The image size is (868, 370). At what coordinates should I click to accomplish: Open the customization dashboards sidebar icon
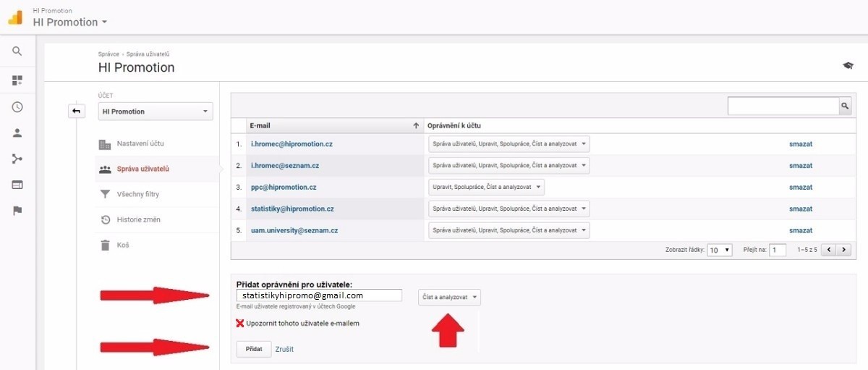17,80
